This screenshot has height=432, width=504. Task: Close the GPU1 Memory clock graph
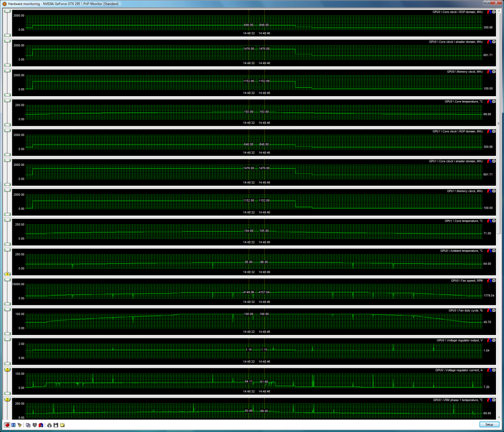click(494, 191)
